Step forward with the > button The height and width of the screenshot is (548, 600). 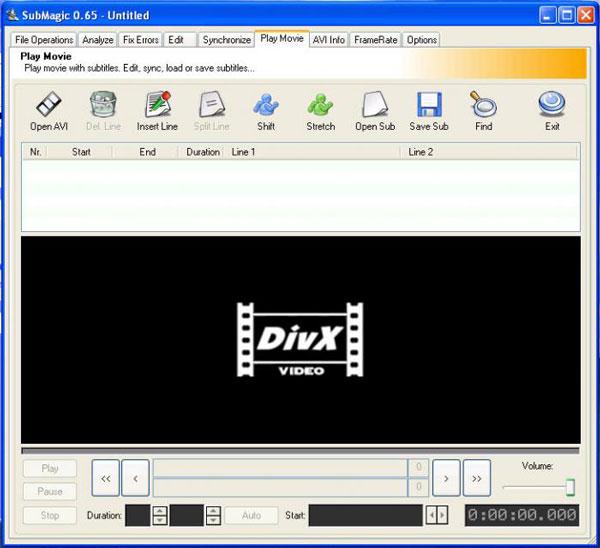pyautogui.click(x=446, y=478)
